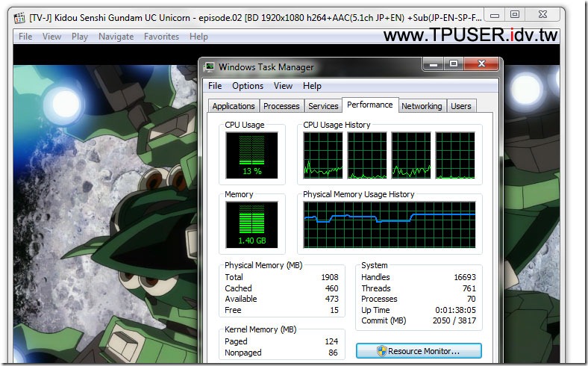Click shield icon on Resource Monitor button

(381, 351)
